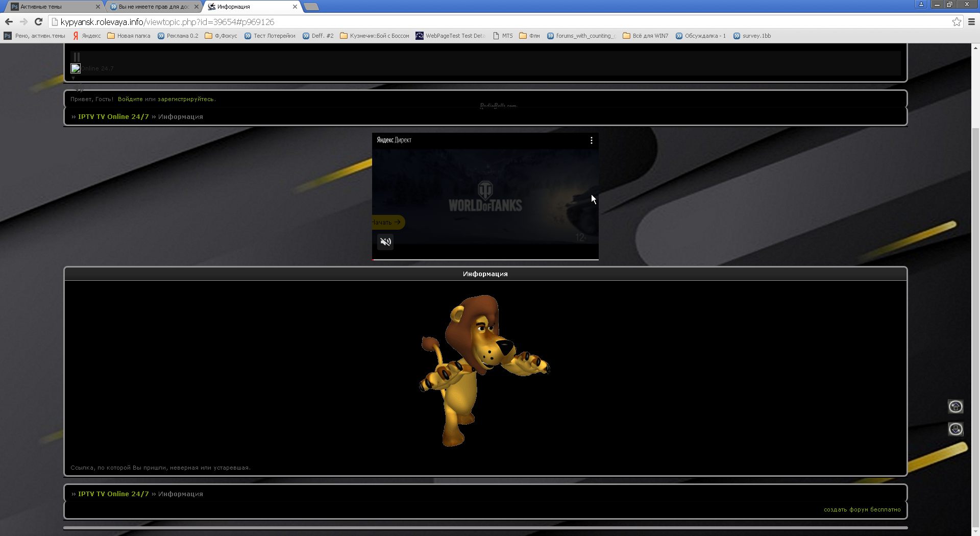Click the address bar URL field
This screenshot has height=536, width=980.
[x=500, y=22]
